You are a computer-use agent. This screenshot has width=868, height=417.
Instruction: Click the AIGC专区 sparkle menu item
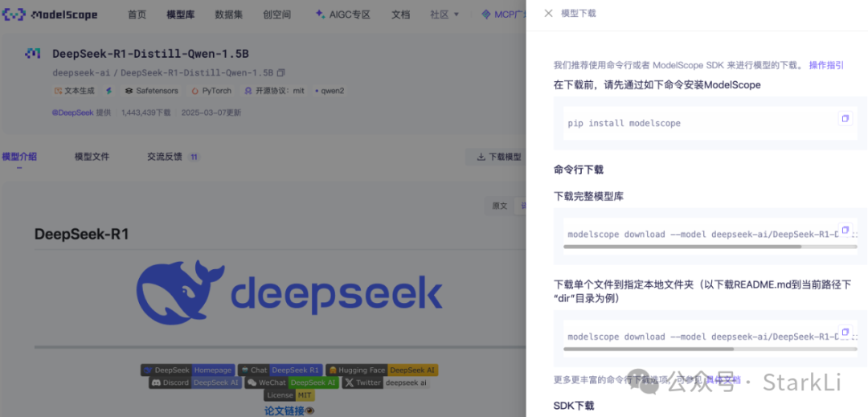pyautogui.click(x=342, y=15)
